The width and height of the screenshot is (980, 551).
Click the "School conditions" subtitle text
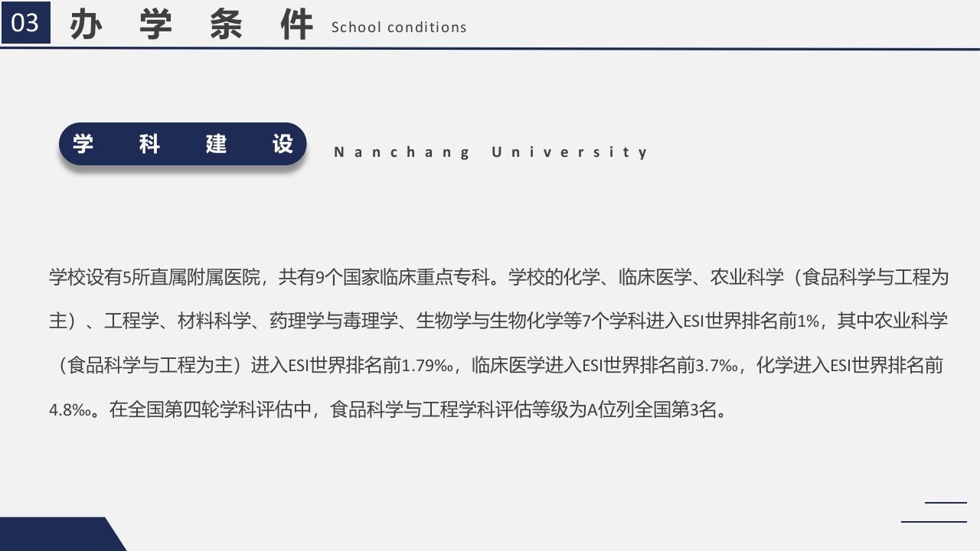click(x=398, y=28)
